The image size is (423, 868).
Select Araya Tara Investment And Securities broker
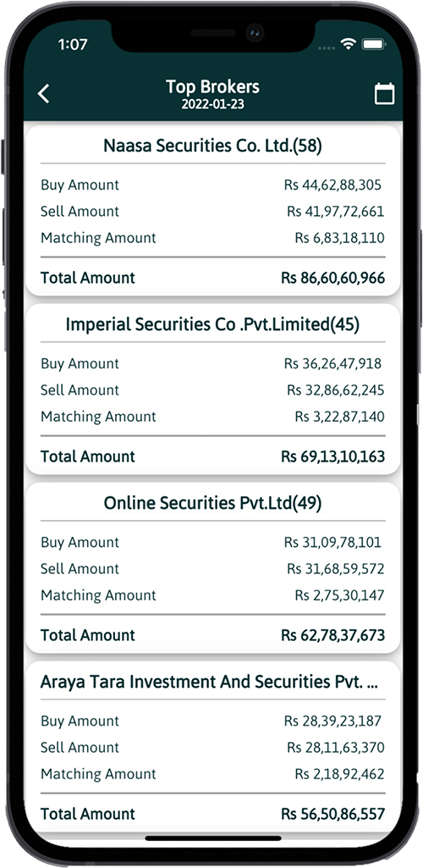pos(209,682)
